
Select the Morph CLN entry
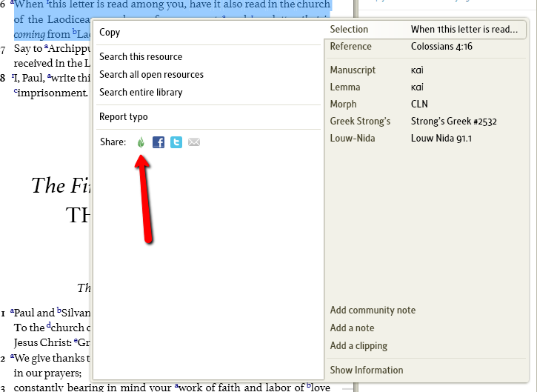[x=427, y=104]
